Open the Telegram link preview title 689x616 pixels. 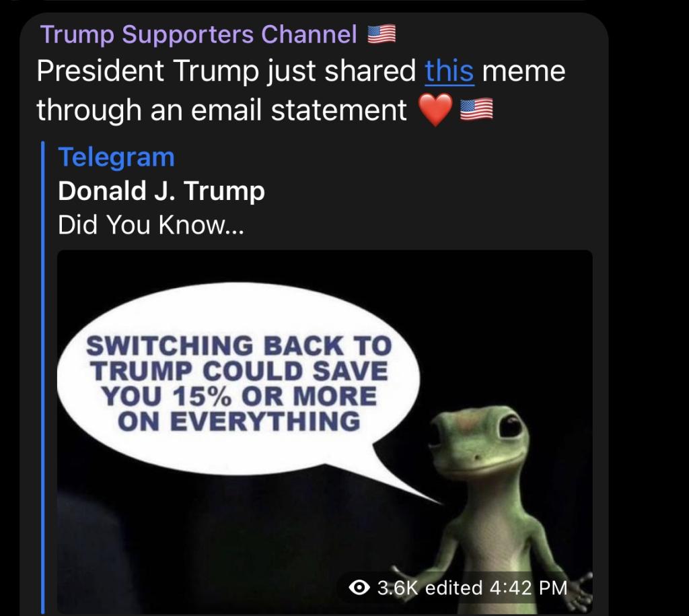(116, 158)
